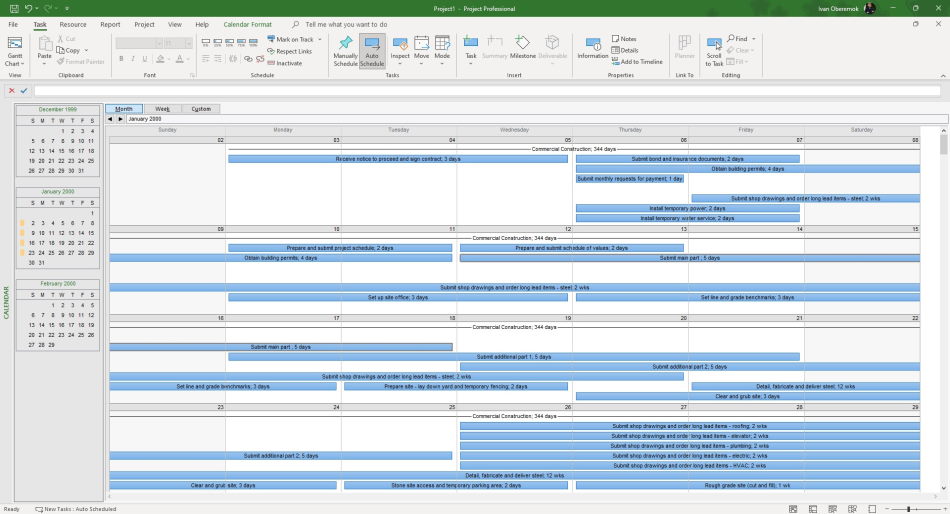
Task: Click Split Task icon
Action: [233, 59]
